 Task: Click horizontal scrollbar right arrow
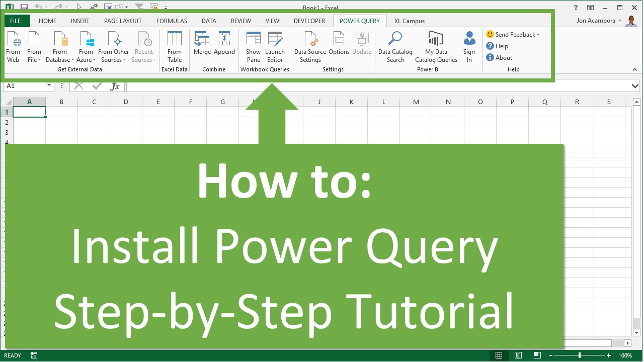click(x=627, y=343)
